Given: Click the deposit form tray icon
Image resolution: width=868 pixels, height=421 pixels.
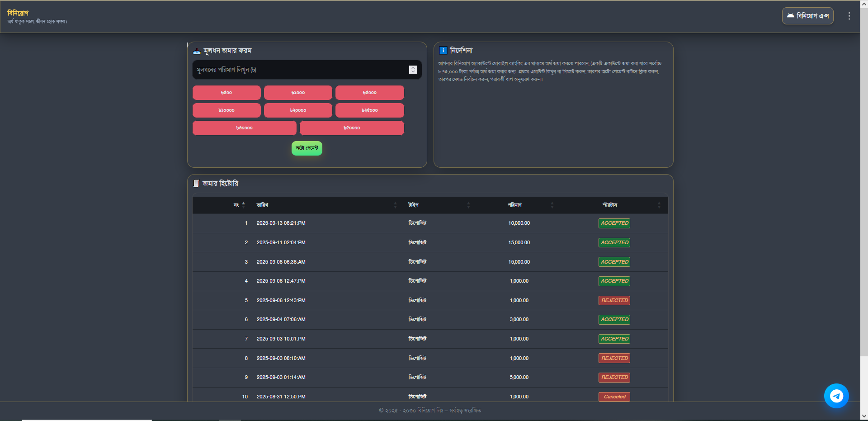Looking at the screenshot, I should [x=197, y=51].
